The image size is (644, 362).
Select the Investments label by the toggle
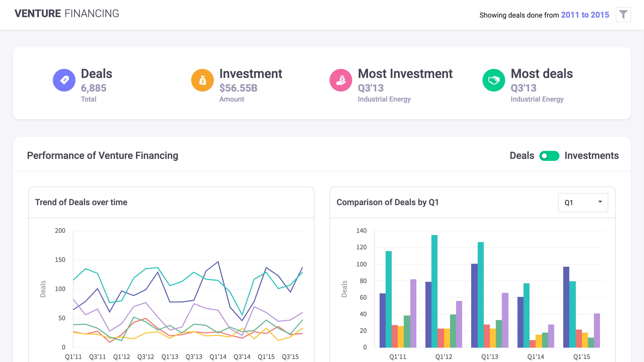pos(591,156)
